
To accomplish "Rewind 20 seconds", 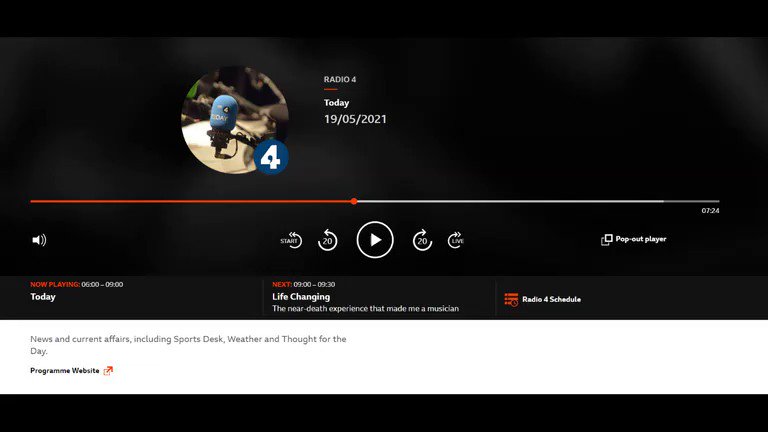I will pyautogui.click(x=327, y=240).
